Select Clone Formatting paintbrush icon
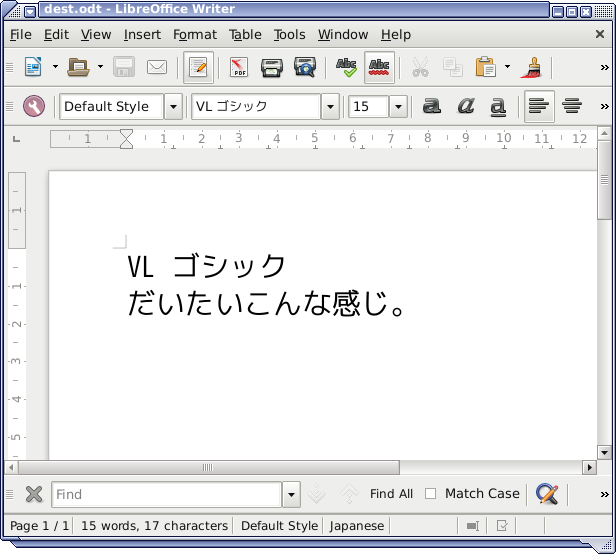 coord(531,67)
